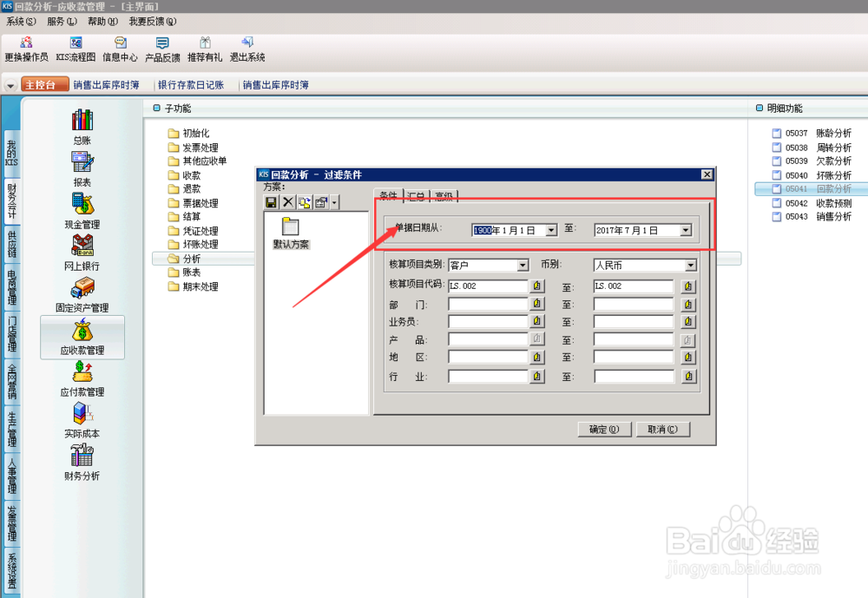Screen dimensions: 868x598
Task: Switch to the 主控台 tab
Action: 45,85
